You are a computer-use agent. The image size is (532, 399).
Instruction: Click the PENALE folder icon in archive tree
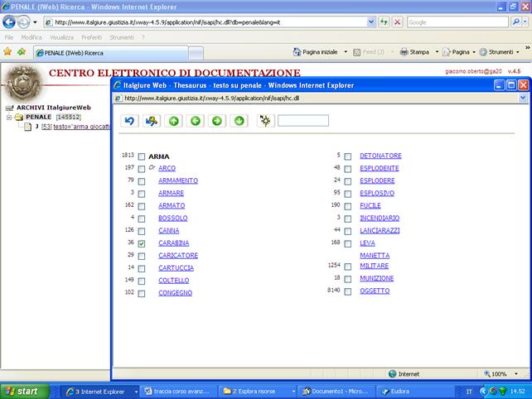point(19,118)
